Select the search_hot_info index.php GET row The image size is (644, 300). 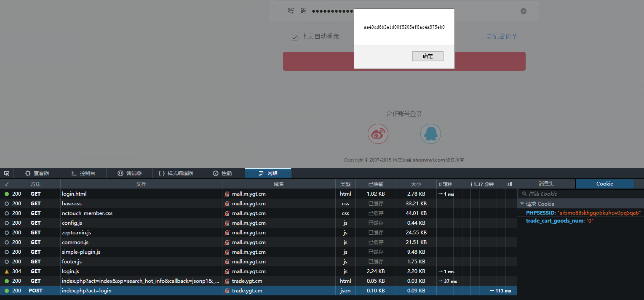click(258, 281)
